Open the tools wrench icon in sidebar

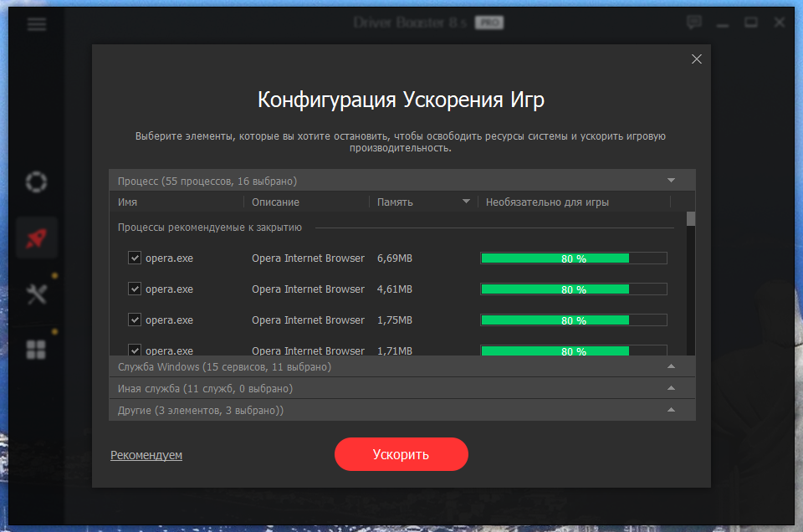(36, 294)
